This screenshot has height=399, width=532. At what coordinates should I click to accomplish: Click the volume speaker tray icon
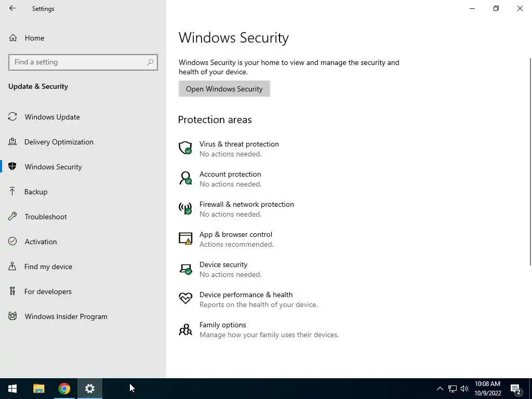click(464, 389)
